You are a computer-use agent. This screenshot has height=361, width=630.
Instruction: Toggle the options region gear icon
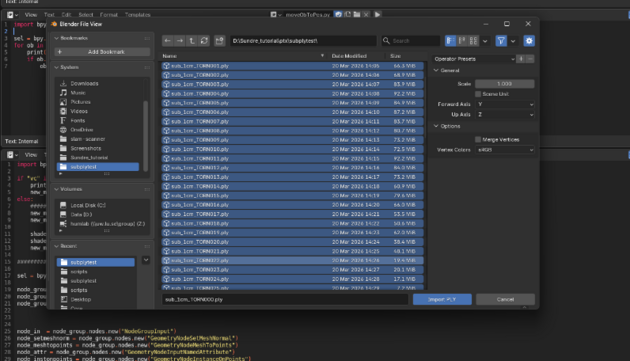529,41
